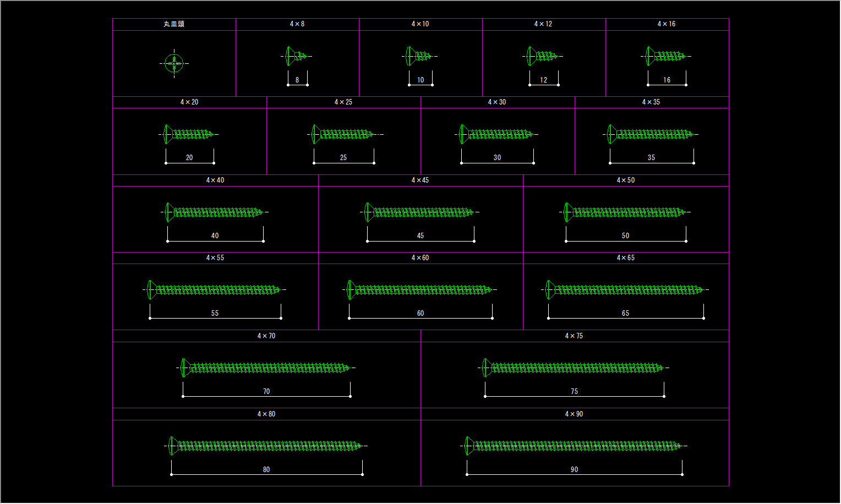Viewport: 841px width, 504px height.
Task: Click the 4×20 header label
Action: 189,102
